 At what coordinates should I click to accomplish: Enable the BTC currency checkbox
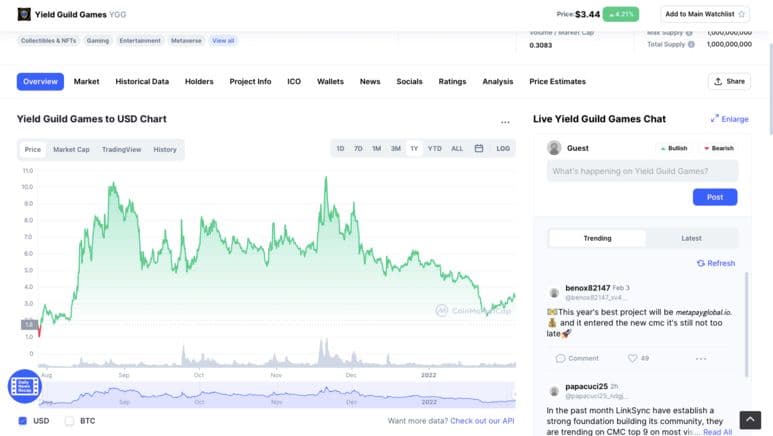[x=70, y=421]
